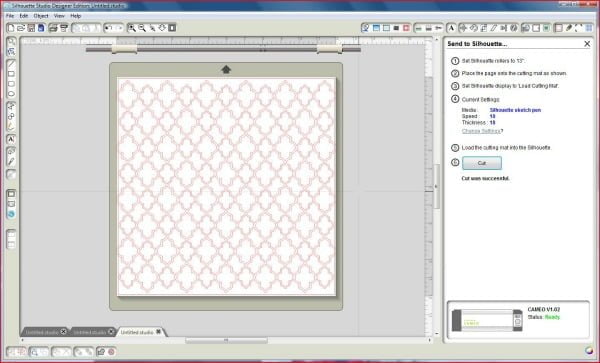This screenshot has width=600, height=363.
Task: Click the zoom out magnifier icon
Action: pos(142,28)
